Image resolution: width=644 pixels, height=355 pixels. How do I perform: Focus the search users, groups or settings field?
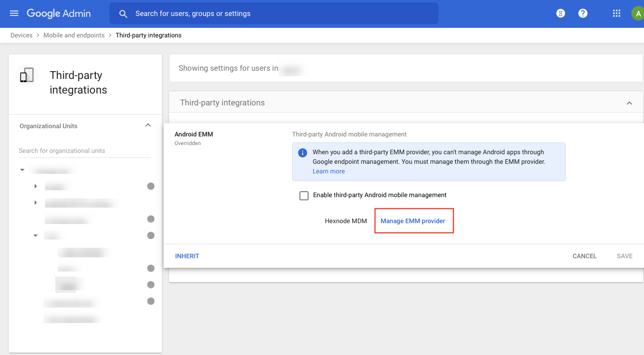pyautogui.click(x=273, y=14)
